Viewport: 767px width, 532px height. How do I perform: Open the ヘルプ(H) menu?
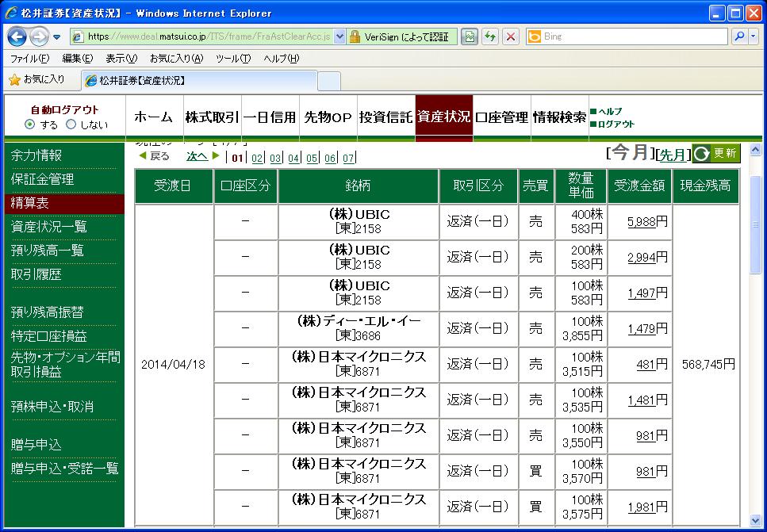(x=282, y=59)
